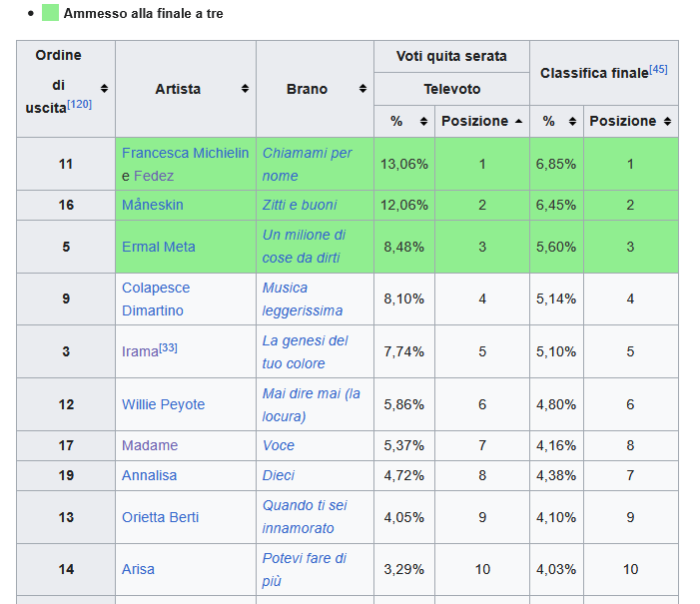The image size is (700, 604).
Task: Sort Televoto percentage column arrows
Action: point(423,121)
